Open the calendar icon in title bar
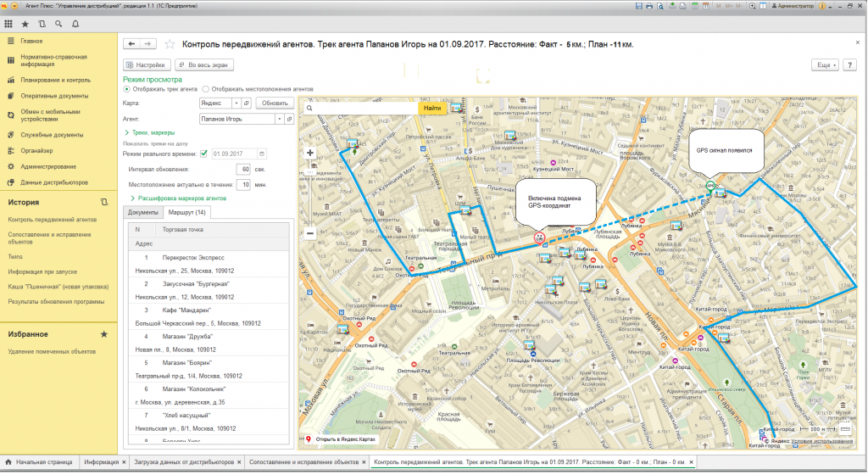This screenshot has height=475, width=868. pyautogui.click(x=706, y=6)
